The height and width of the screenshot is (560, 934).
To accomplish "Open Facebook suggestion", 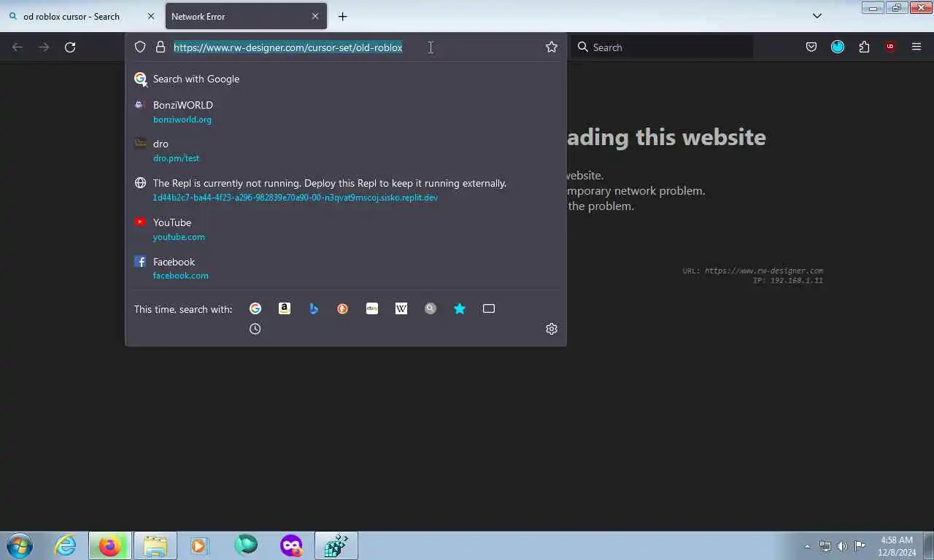I will coord(346,268).
